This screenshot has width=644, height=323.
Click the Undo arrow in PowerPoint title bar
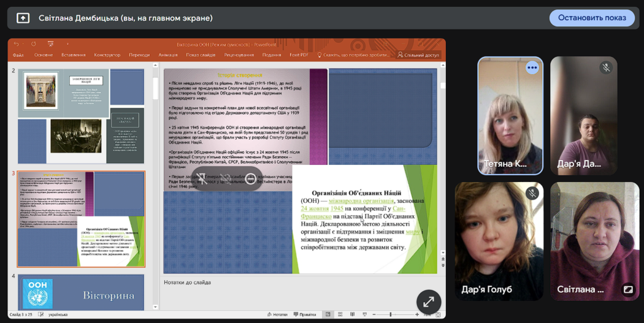[x=16, y=44]
